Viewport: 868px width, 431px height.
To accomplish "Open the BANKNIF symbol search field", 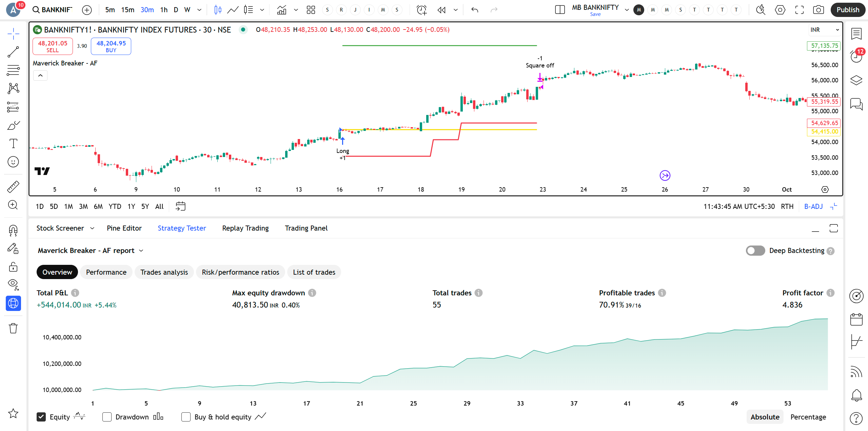I will [x=53, y=10].
